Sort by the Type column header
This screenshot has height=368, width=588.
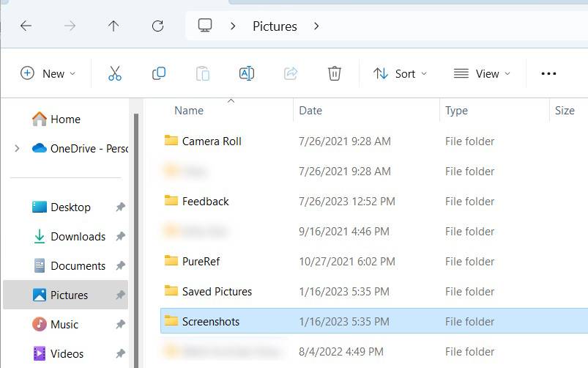tap(456, 111)
